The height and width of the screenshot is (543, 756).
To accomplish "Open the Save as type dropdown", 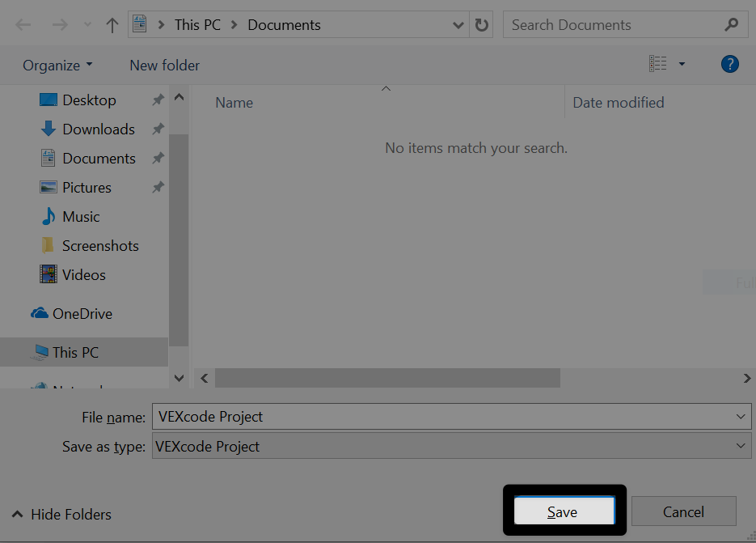I will (x=741, y=446).
